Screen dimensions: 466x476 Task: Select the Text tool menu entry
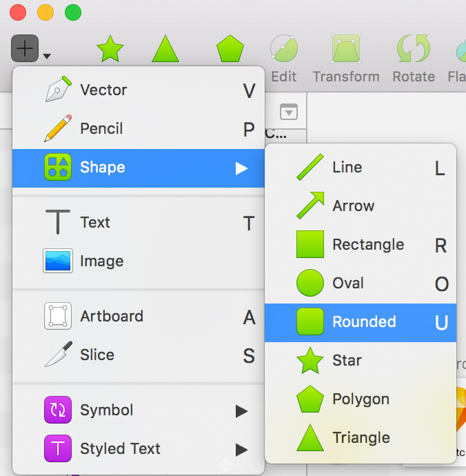point(139,223)
